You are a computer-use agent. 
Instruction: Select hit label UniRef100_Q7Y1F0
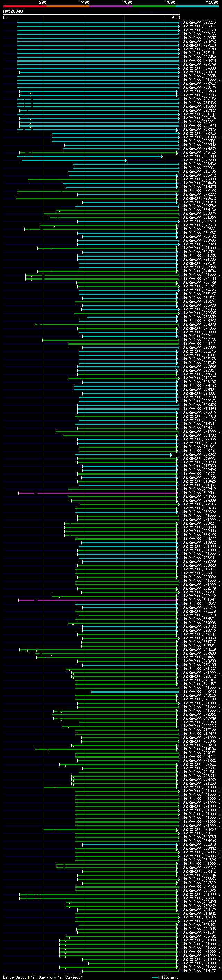click(199, 99)
